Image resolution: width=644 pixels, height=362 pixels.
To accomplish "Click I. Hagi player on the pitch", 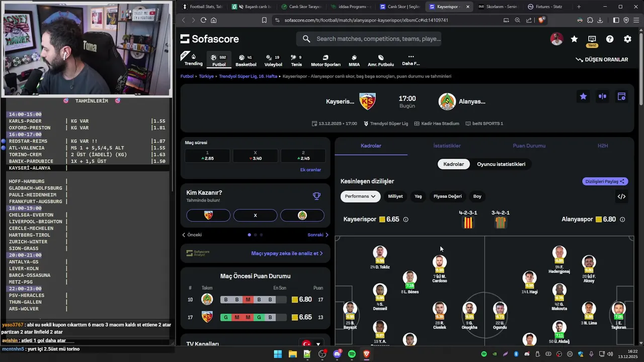I will [x=529, y=283].
